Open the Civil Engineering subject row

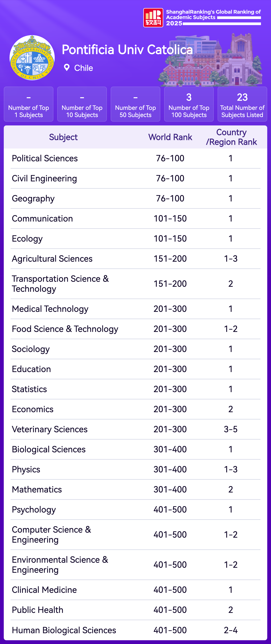[x=45, y=178]
